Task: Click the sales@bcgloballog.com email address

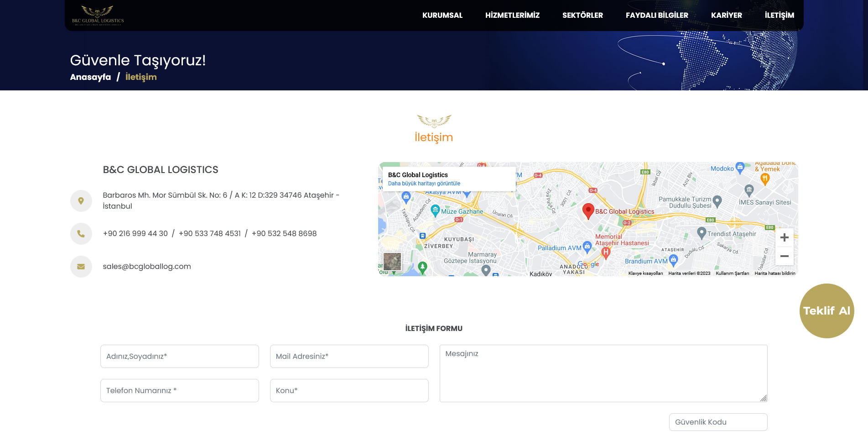Action: (x=147, y=267)
